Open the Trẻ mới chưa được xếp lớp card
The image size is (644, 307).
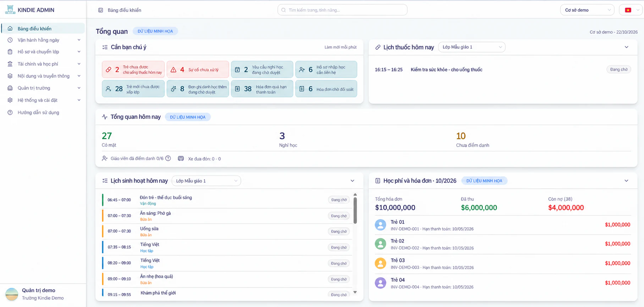coord(133,89)
